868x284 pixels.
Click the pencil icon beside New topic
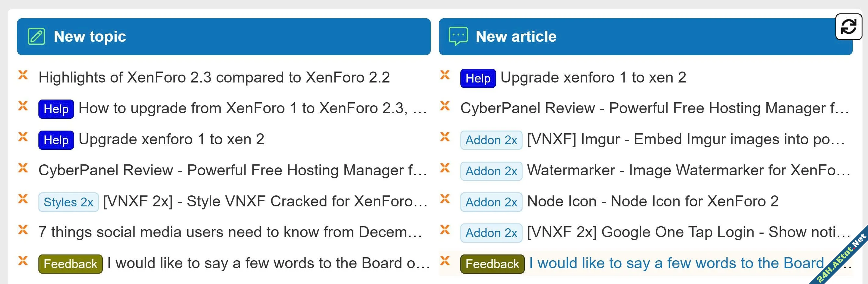coord(36,36)
